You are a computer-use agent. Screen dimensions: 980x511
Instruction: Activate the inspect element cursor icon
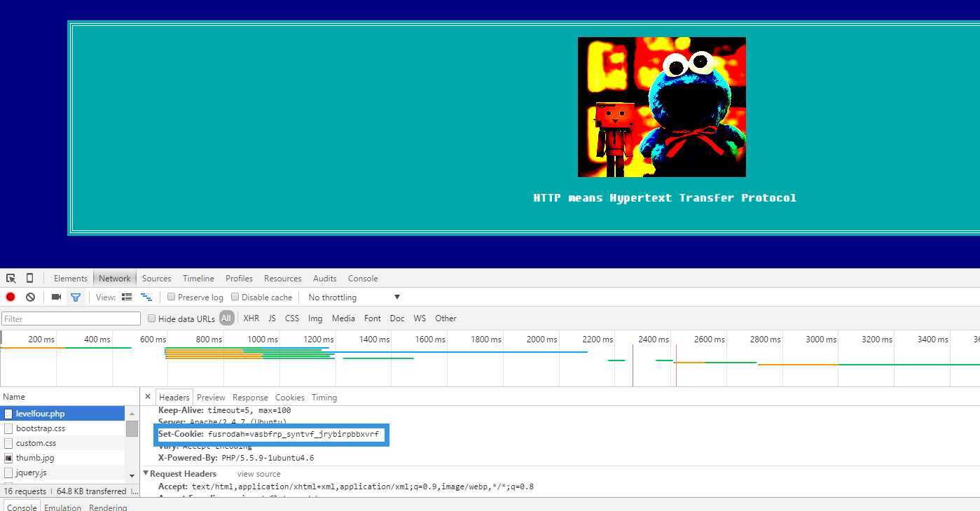pyautogui.click(x=11, y=278)
